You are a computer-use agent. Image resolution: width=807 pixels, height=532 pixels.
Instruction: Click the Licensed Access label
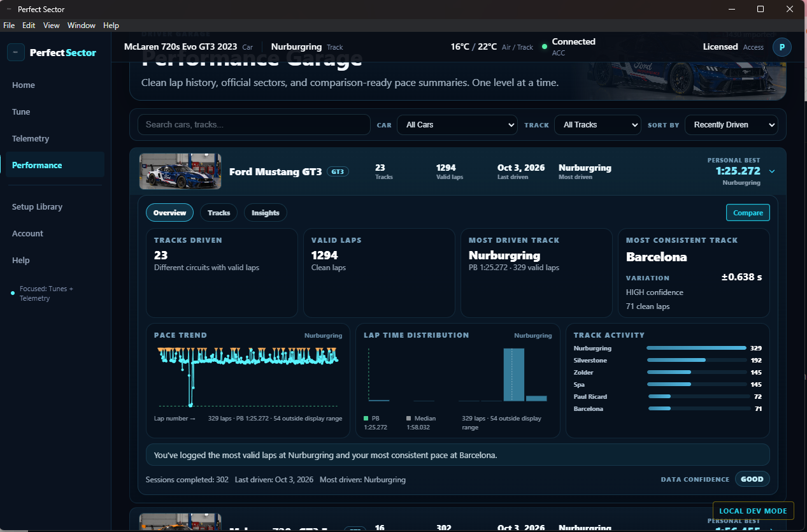[x=733, y=47]
